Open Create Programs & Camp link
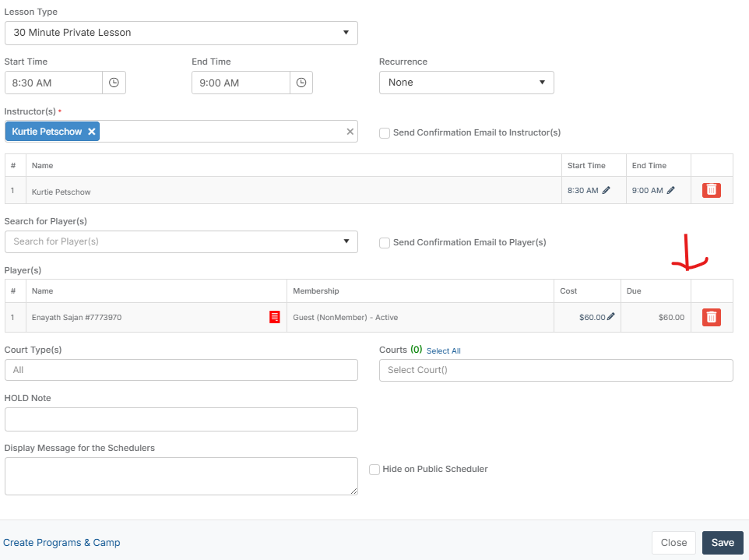The width and height of the screenshot is (749, 560). (62, 542)
